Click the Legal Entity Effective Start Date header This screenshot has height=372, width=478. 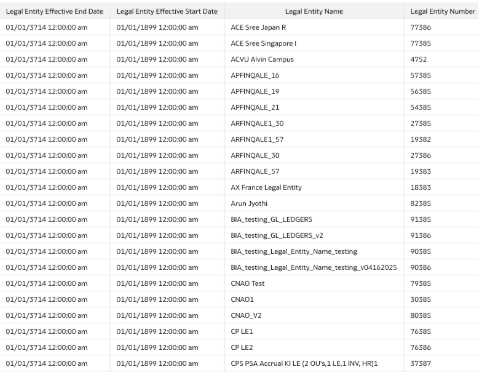click(167, 11)
